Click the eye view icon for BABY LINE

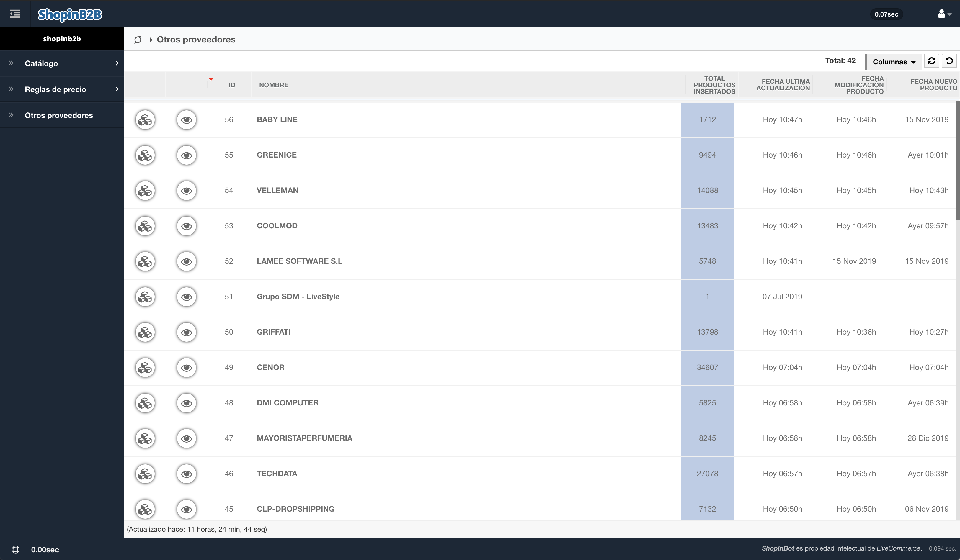[x=186, y=120]
